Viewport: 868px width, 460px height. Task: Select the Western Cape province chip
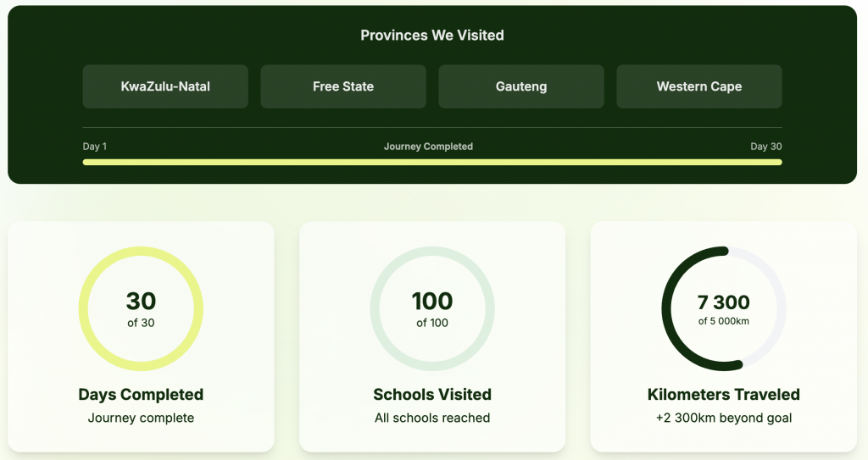(699, 86)
